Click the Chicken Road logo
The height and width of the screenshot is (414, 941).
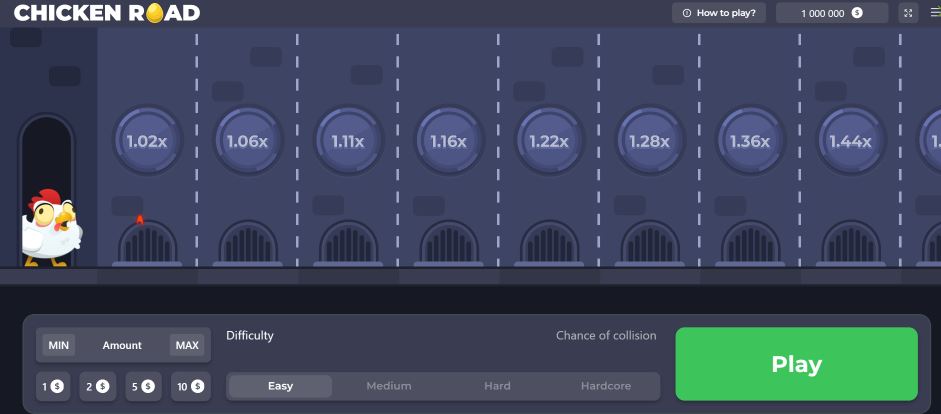(107, 13)
